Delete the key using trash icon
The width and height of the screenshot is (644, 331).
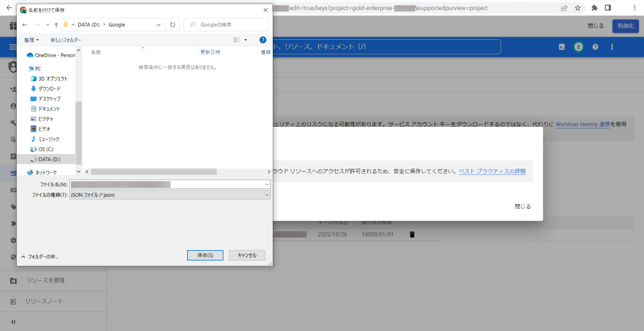[412, 235]
